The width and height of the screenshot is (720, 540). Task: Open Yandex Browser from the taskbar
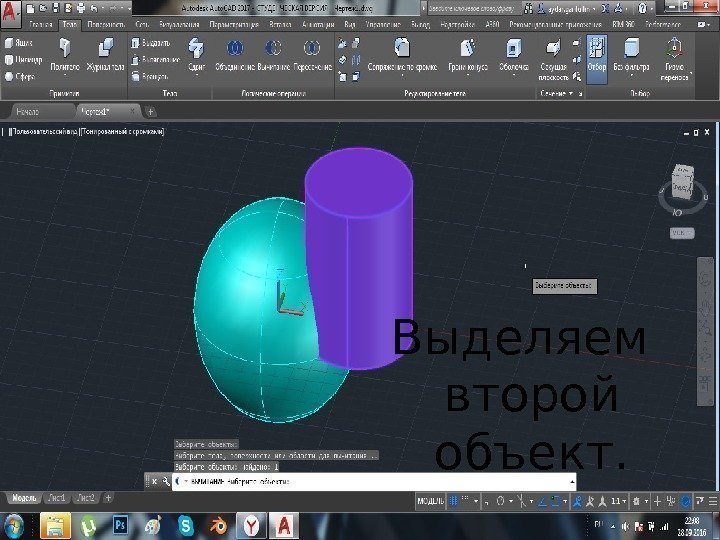click(x=251, y=526)
